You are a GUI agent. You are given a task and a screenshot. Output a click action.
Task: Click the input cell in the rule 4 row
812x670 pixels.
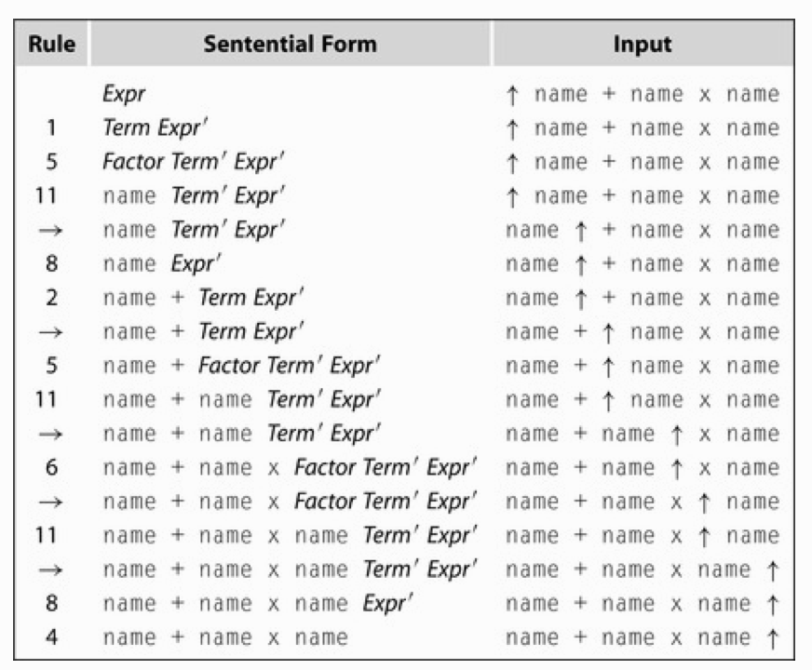[x=643, y=637]
